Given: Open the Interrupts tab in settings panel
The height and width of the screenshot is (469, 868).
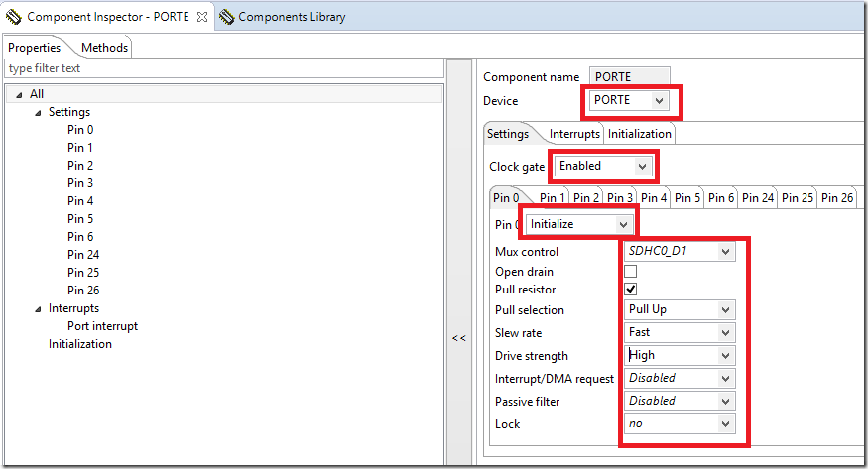Looking at the screenshot, I should tap(574, 134).
